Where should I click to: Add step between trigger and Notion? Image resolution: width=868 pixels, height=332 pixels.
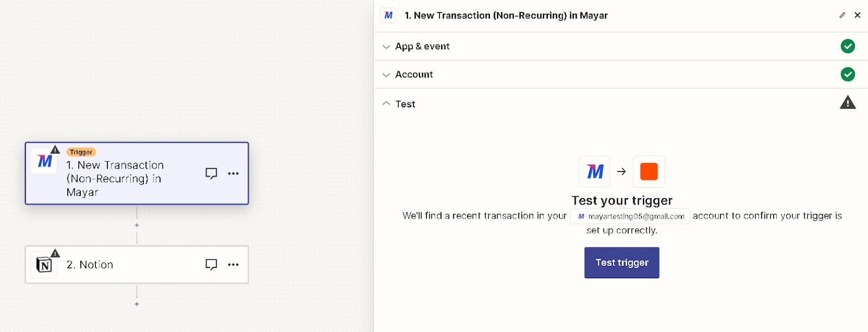pyautogui.click(x=137, y=225)
